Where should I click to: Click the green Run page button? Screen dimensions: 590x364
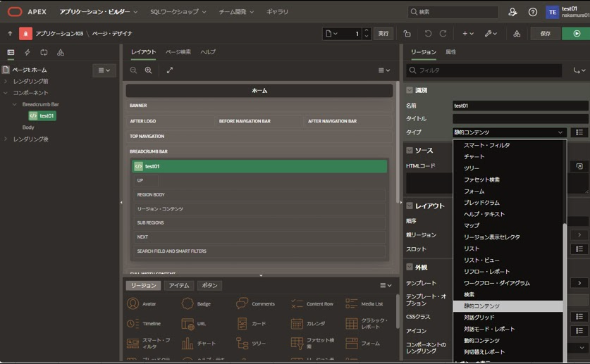point(576,33)
